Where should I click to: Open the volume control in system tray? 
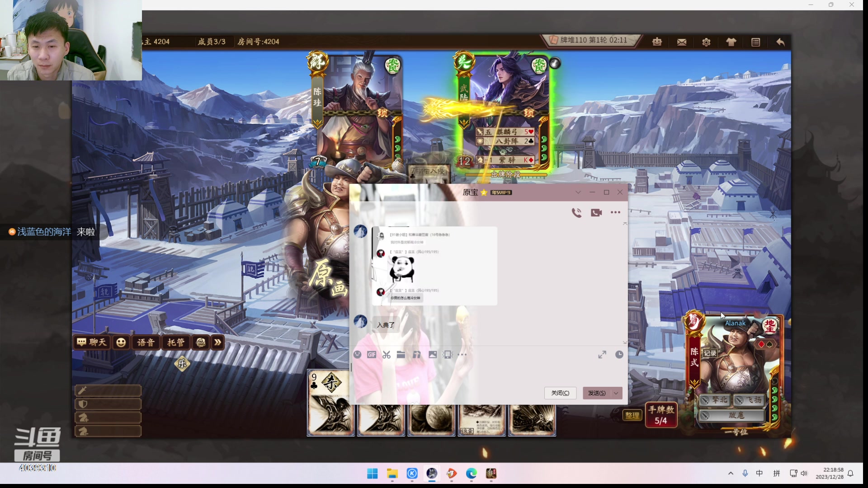pyautogui.click(x=804, y=473)
